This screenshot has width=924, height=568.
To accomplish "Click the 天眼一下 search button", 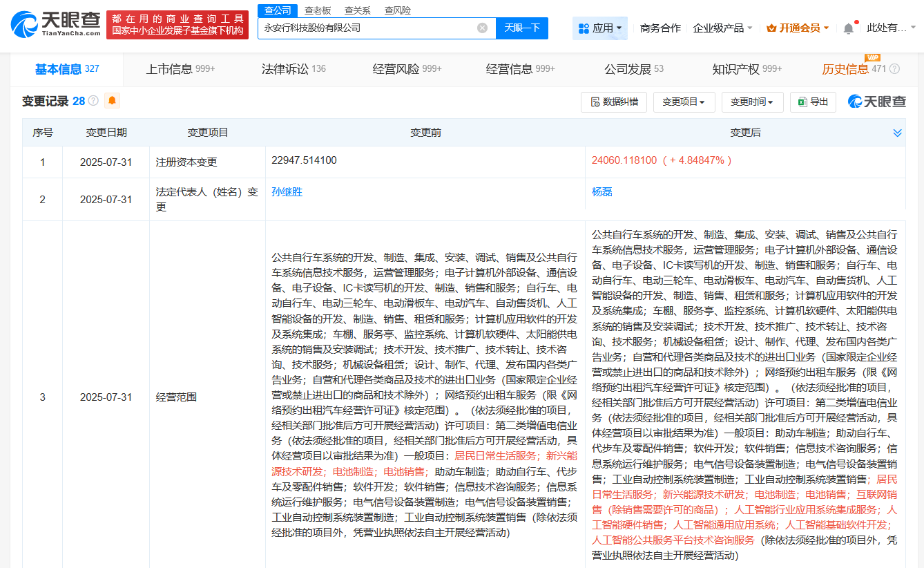I will 521,28.
